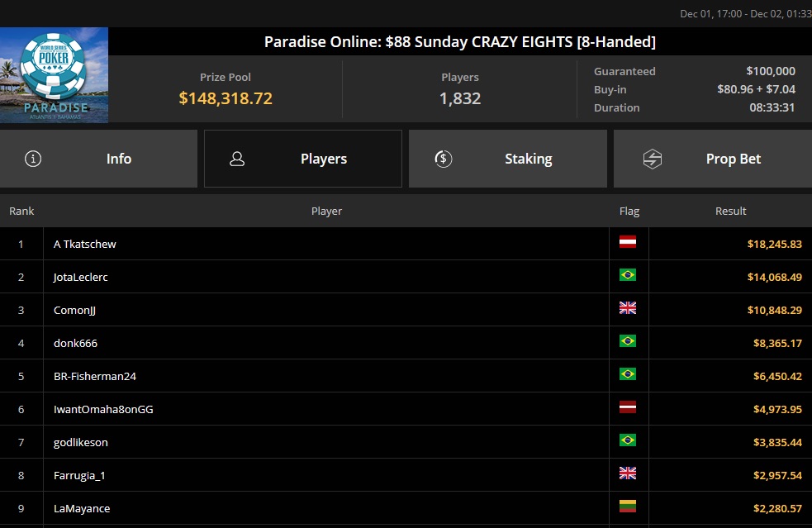Open the Prop Bet tab

[x=733, y=159]
